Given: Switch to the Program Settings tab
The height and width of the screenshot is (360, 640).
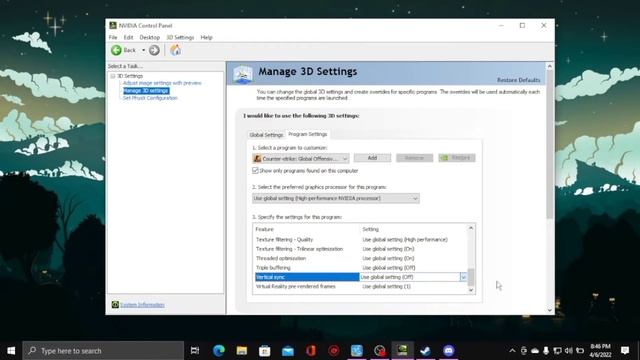Looking at the screenshot, I should [308, 134].
